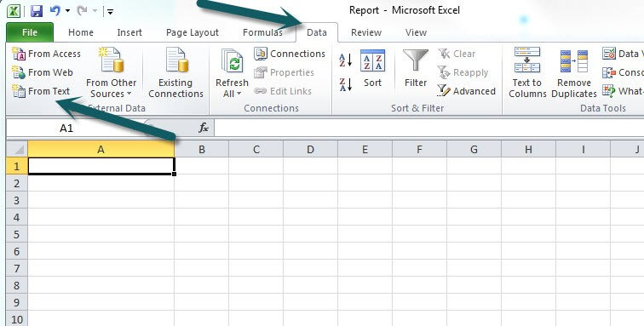Viewport: 644px width, 326px height.
Task: Open What-If Analysis menu
Action: tap(623, 91)
